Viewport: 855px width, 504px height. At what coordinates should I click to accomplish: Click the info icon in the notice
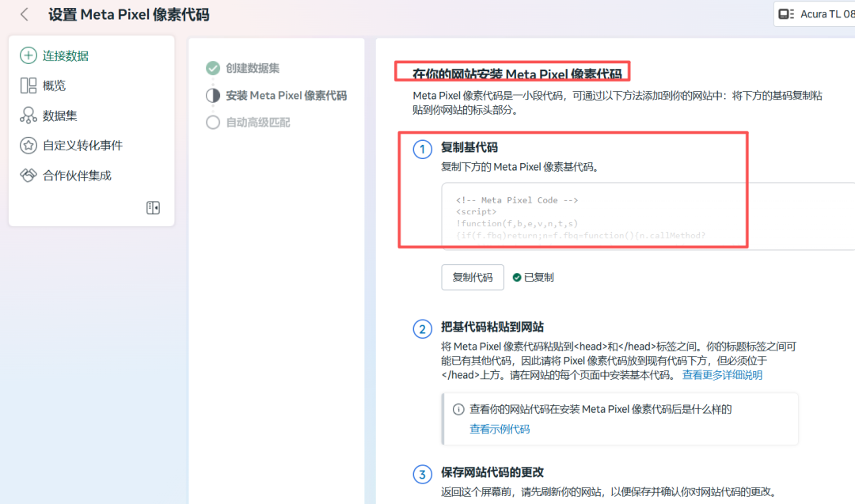(x=458, y=409)
